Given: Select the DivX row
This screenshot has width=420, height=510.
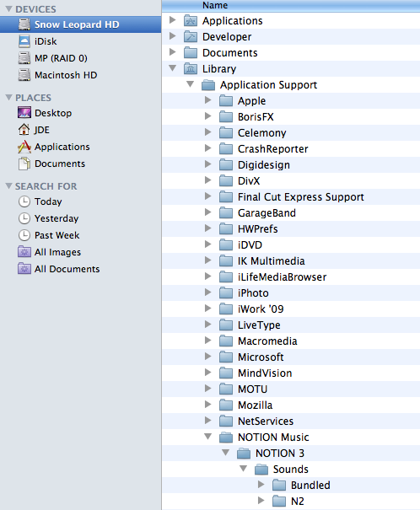Looking at the screenshot, I should (x=291, y=181).
